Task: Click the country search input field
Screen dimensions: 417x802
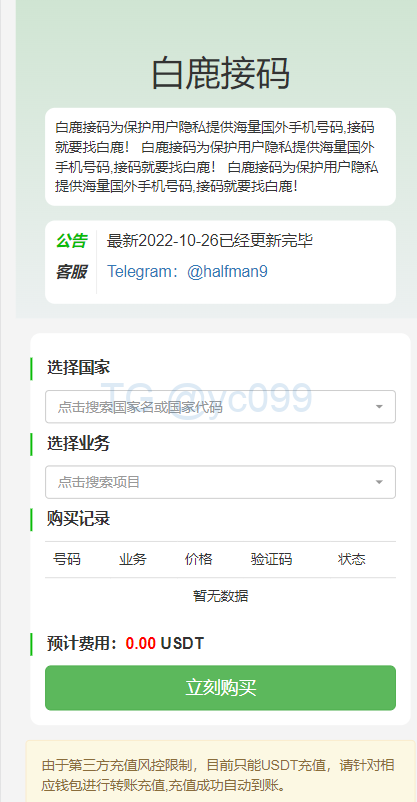Action: [221, 407]
